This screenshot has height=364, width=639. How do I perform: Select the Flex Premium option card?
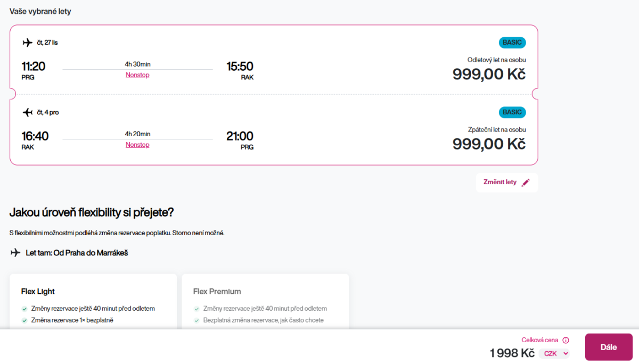pyautogui.click(x=265, y=301)
